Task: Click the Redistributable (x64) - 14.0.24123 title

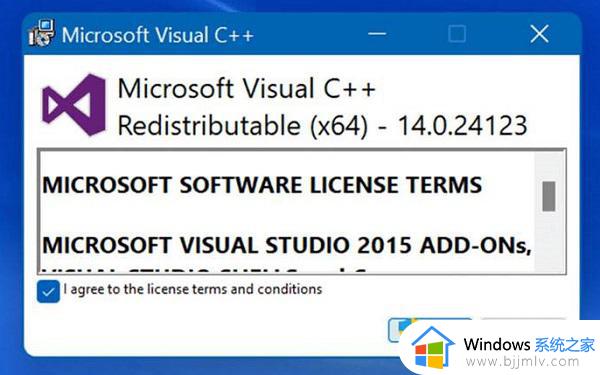Action: [x=323, y=126]
